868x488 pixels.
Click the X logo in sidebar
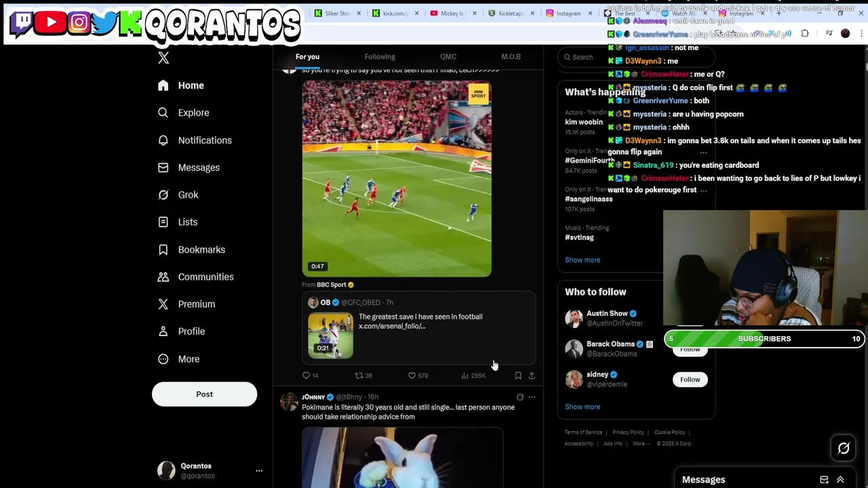pos(163,58)
